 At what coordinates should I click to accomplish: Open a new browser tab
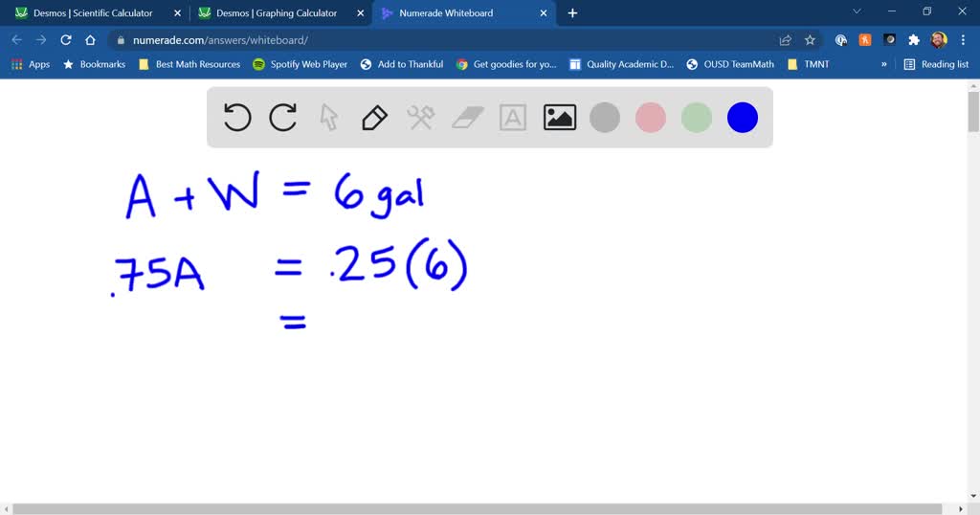tap(572, 13)
